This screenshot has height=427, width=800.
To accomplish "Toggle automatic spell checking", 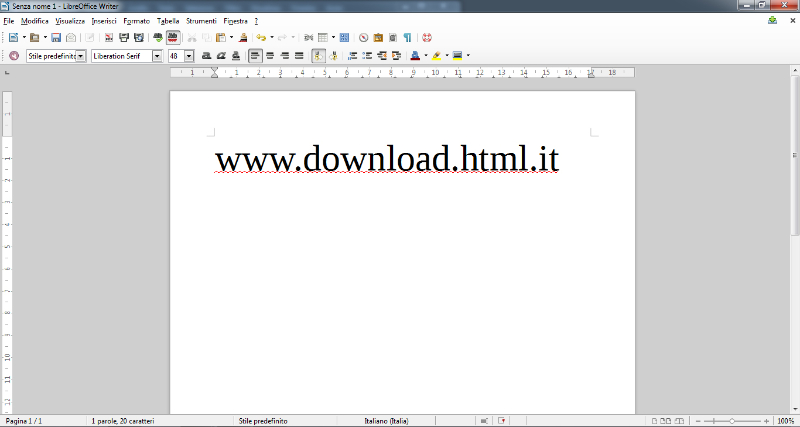I will (x=174, y=38).
